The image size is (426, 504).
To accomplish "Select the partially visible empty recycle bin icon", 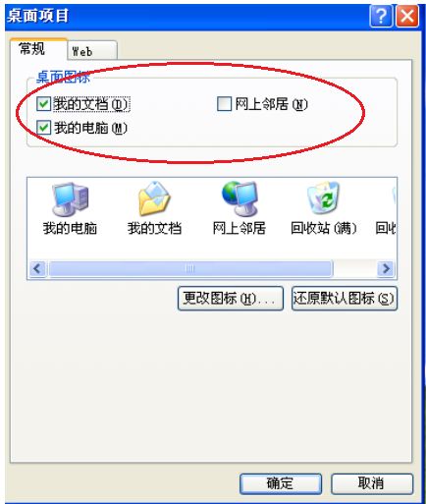I will (x=394, y=196).
